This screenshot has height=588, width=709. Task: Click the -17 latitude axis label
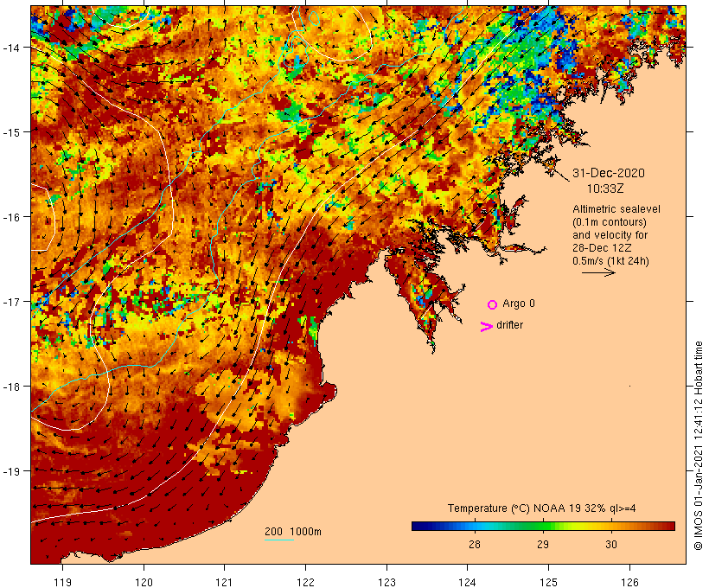point(11,301)
